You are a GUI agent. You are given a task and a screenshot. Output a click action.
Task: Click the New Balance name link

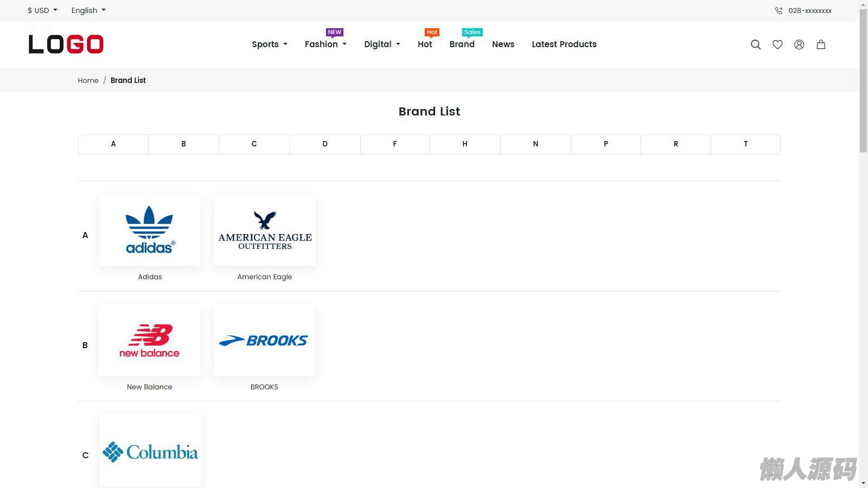[150, 387]
